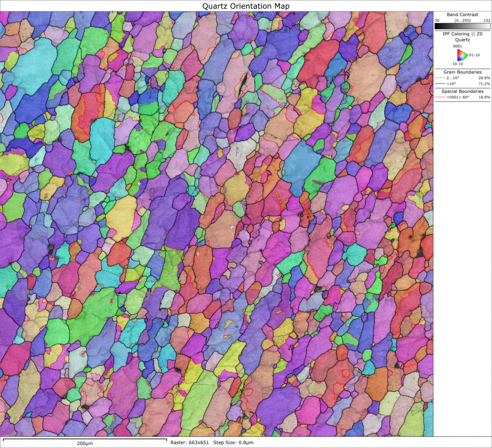This screenshot has width=492, height=448.
Task: Click the Raster: 663x651 text
Action: pyautogui.click(x=189, y=443)
